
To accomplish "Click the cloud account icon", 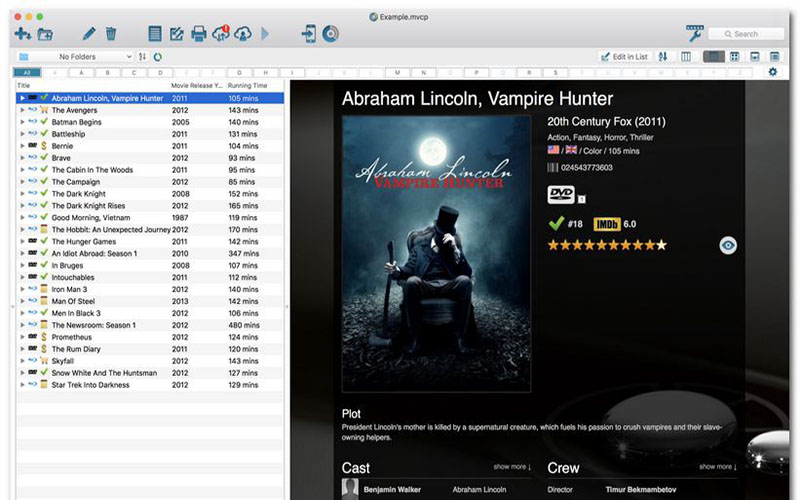I will [x=243, y=34].
